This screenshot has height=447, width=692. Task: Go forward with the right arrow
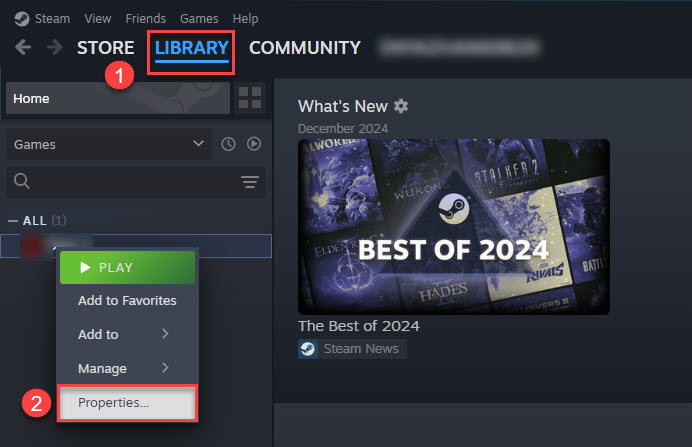tap(55, 47)
